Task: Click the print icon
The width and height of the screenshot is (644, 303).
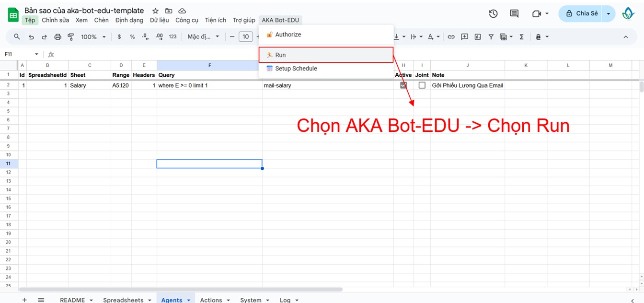Action: point(57,37)
